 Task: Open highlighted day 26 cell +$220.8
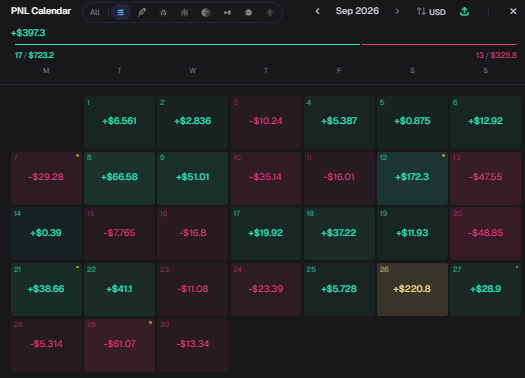tap(412, 289)
